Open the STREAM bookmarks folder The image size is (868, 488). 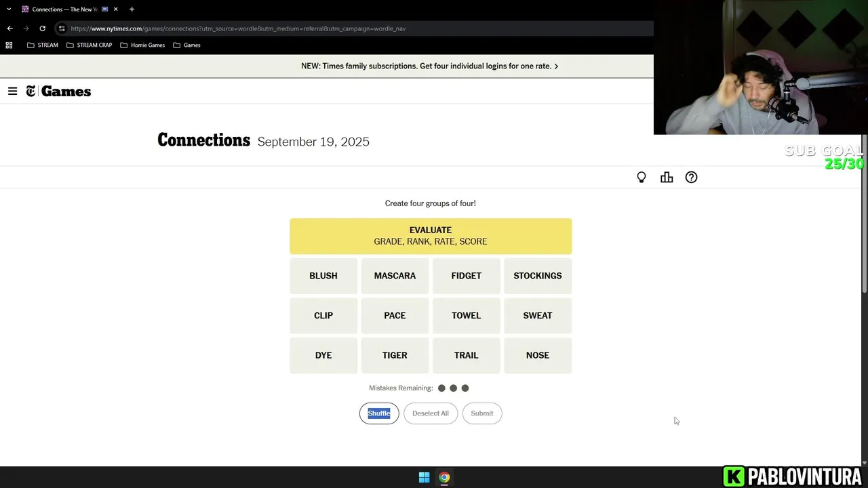[42, 45]
